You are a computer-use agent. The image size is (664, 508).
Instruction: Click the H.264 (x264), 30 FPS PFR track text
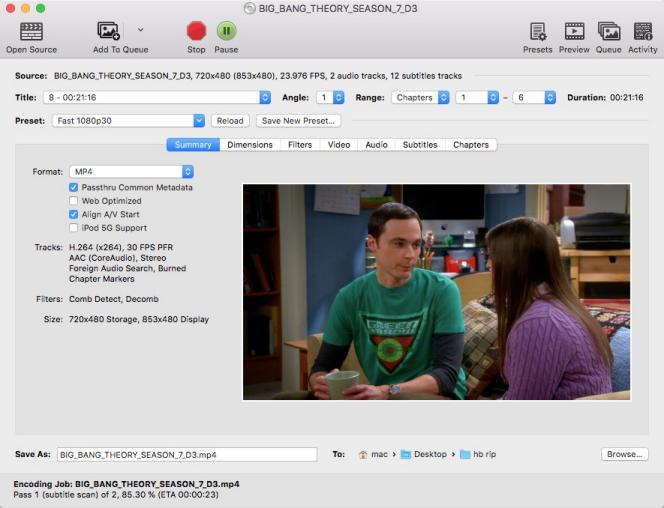click(x=121, y=247)
